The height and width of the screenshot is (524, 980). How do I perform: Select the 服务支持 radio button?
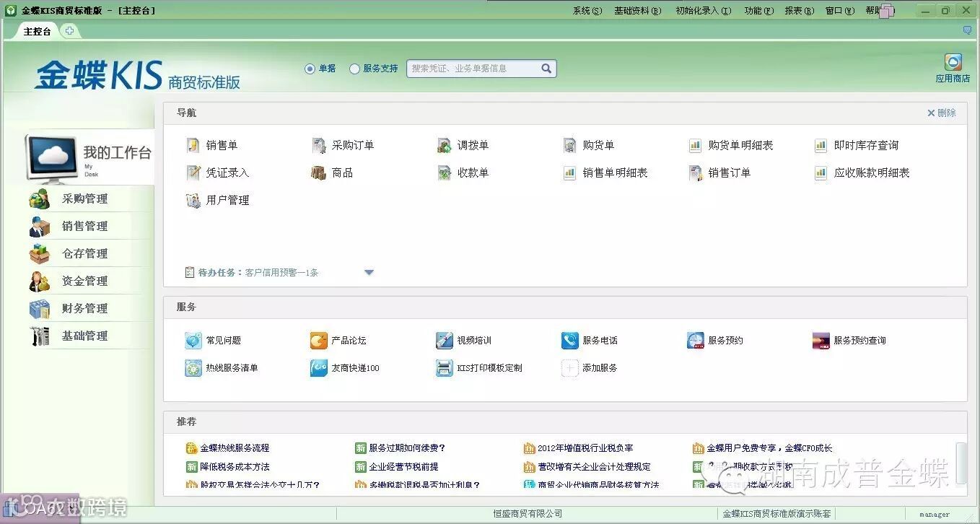pyautogui.click(x=354, y=69)
